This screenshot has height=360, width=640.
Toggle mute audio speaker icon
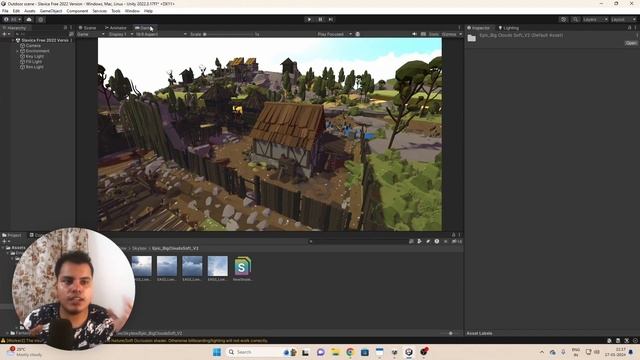[414, 34]
